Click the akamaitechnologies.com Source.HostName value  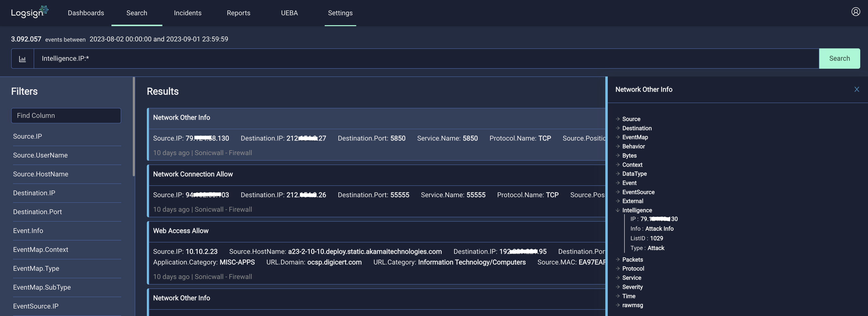[x=365, y=251]
